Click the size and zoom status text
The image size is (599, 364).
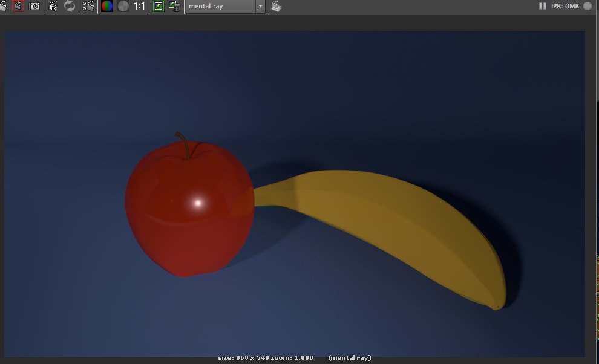[x=266, y=358]
